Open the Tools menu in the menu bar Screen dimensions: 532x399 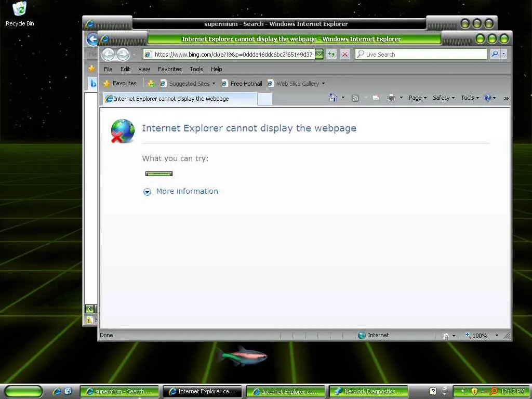(196, 69)
